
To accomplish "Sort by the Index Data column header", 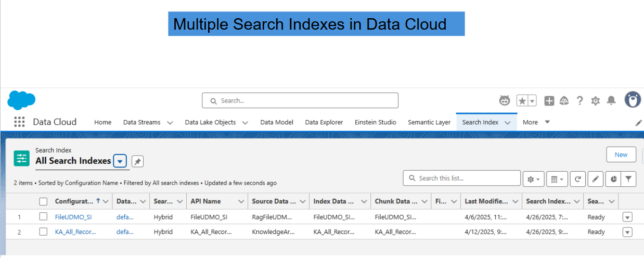I will coord(334,201).
